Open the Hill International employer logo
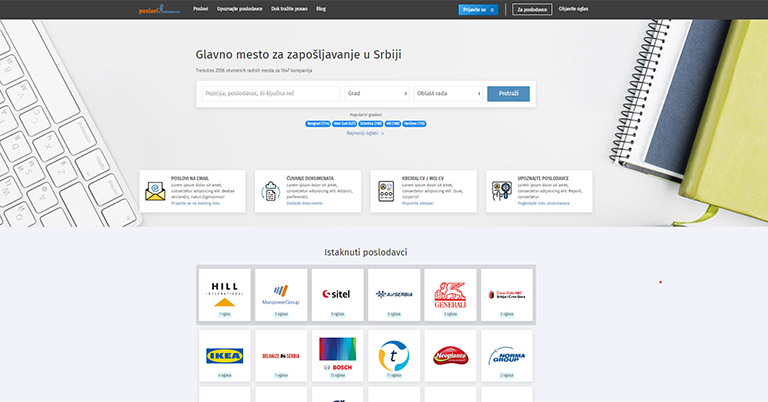 [224, 294]
